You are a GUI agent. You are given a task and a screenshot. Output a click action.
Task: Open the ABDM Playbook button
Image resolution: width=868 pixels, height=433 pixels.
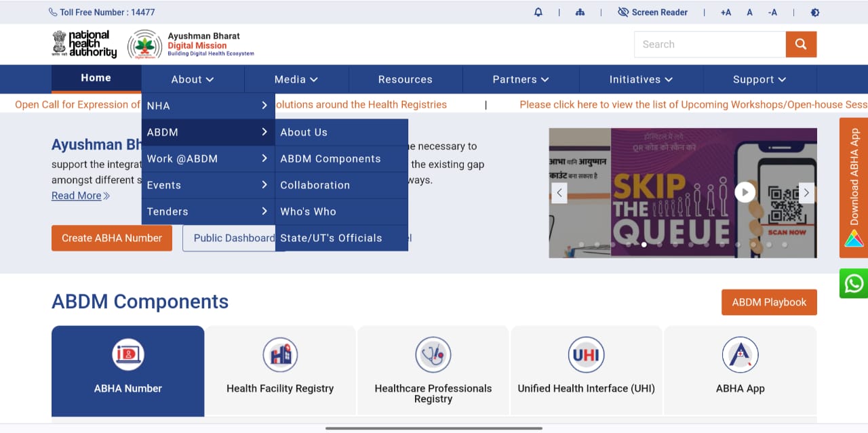[769, 302]
